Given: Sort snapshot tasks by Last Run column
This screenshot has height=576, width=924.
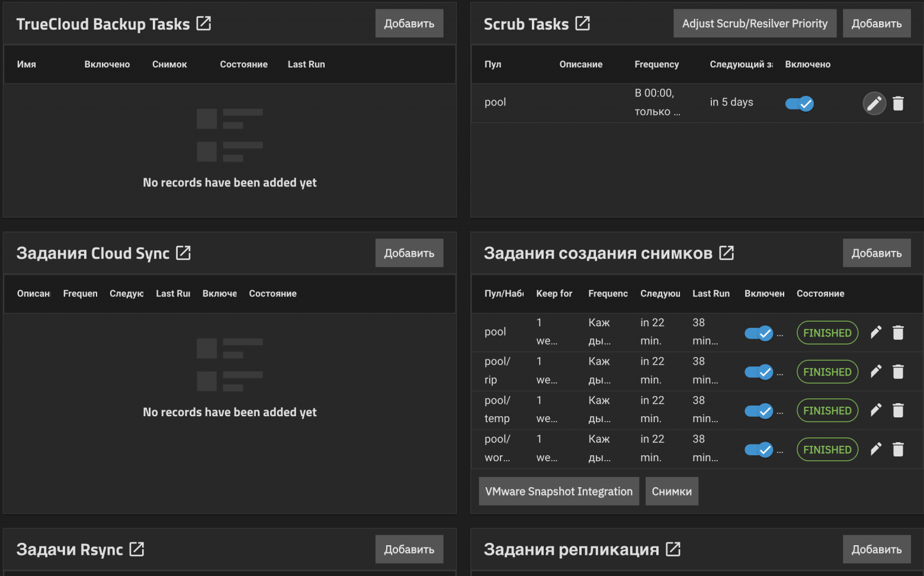Looking at the screenshot, I should click(x=711, y=293).
